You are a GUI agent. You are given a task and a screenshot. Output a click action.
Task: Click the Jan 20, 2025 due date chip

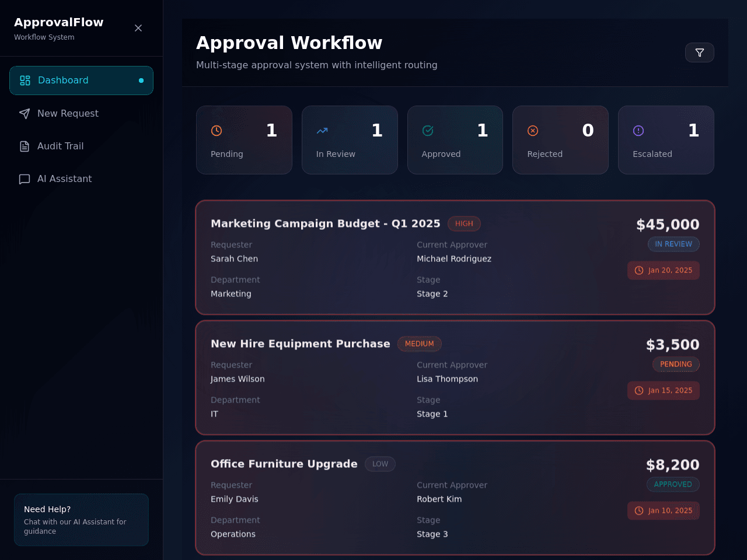pyautogui.click(x=664, y=270)
